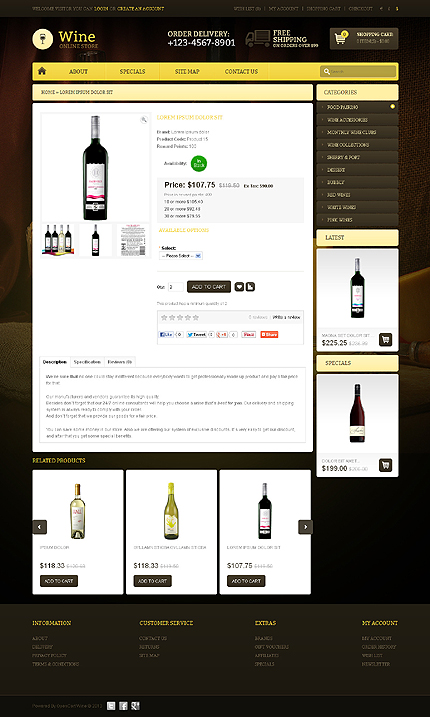The width and height of the screenshot is (430, 717).
Task: Add product to wish list heart icon
Action: (x=239, y=287)
